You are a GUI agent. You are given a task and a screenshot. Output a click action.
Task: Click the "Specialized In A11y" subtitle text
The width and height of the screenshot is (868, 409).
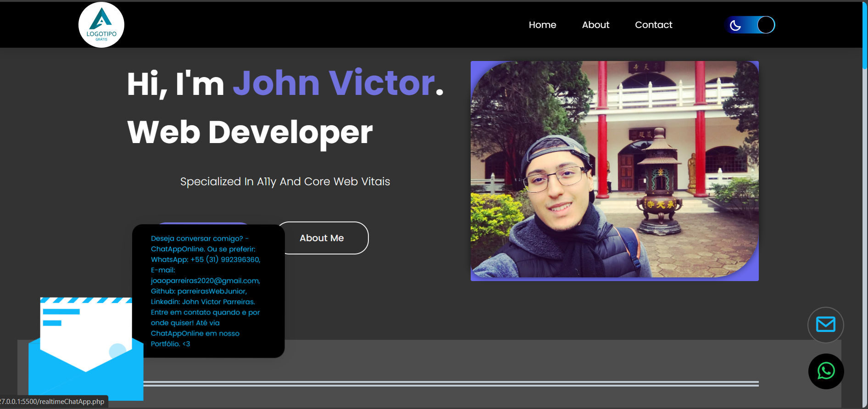point(285,182)
